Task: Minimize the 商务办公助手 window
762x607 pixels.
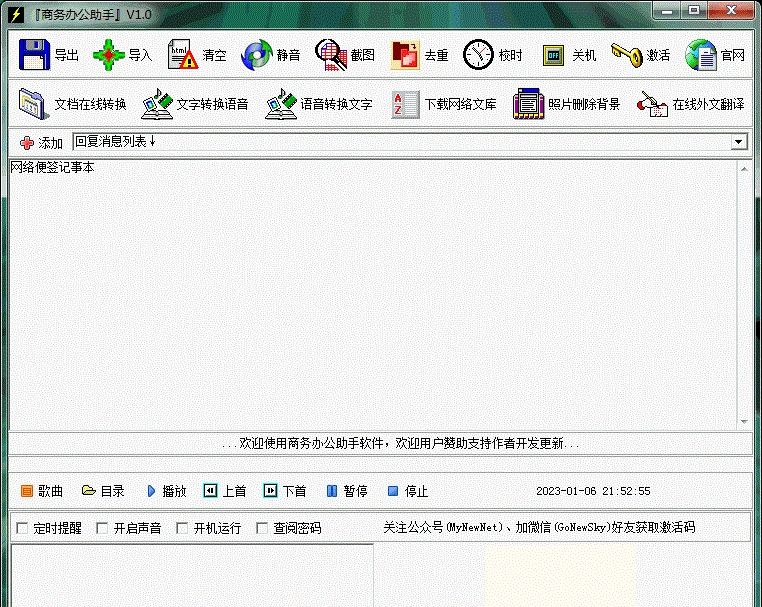Action: click(x=667, y=10)
